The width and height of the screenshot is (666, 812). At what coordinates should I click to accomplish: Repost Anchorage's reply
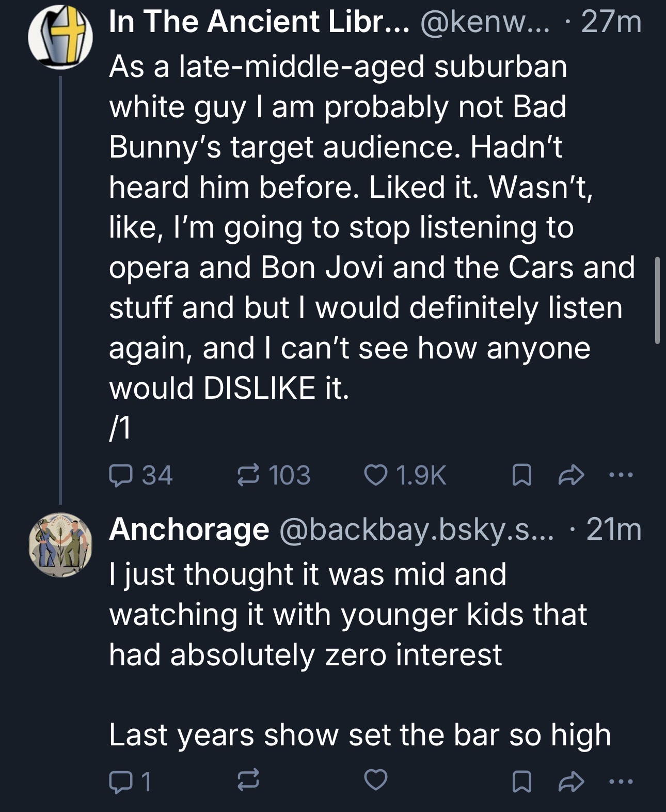pos(247,782)
